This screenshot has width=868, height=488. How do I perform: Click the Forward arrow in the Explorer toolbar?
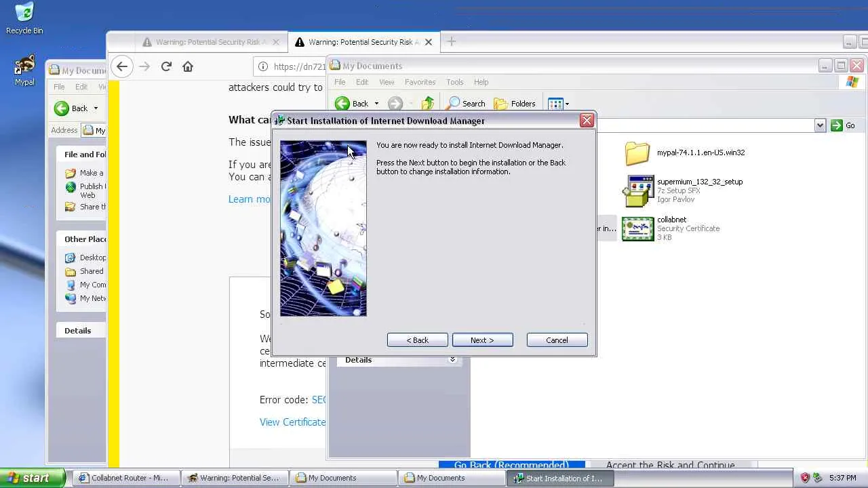395,104
